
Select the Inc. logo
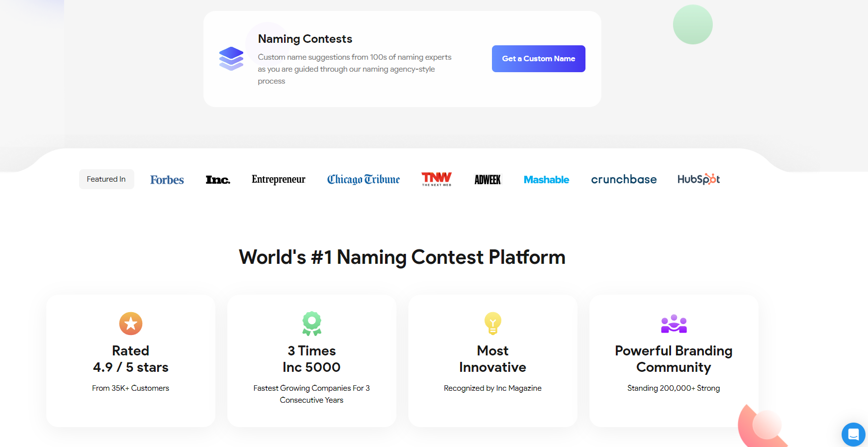[218, 180]
